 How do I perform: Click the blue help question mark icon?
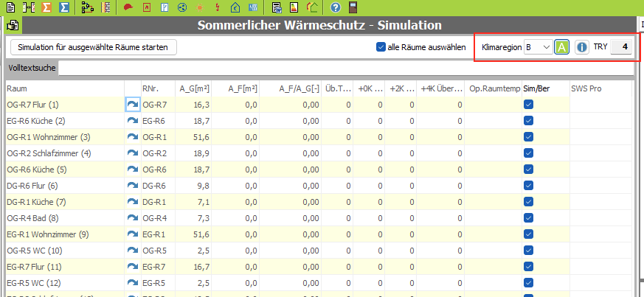click(x=336, y=8)
